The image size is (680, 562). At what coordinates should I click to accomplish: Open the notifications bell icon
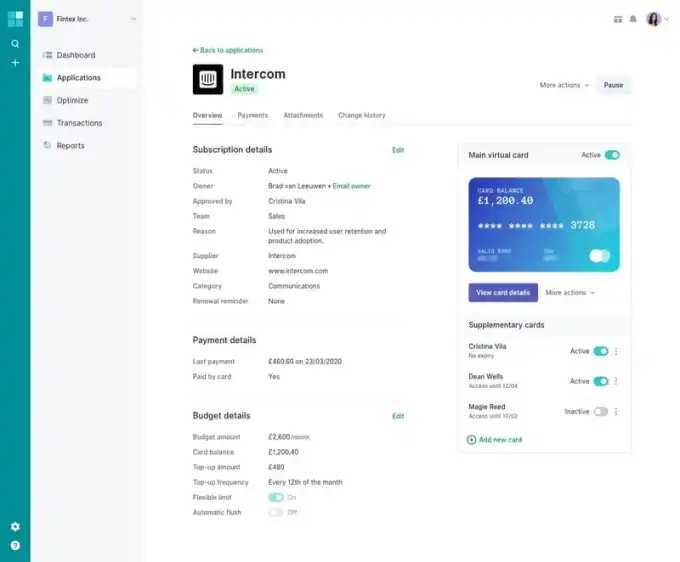(x=632, y=19)
